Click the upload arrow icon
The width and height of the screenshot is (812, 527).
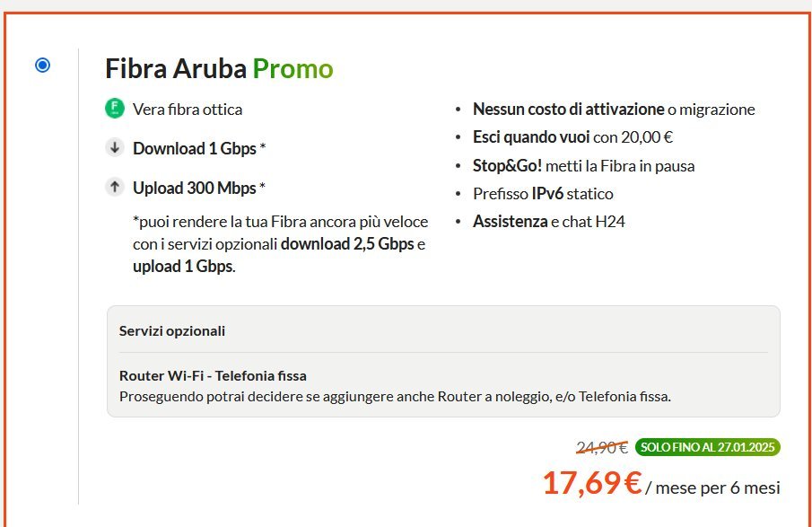[115, 187]
